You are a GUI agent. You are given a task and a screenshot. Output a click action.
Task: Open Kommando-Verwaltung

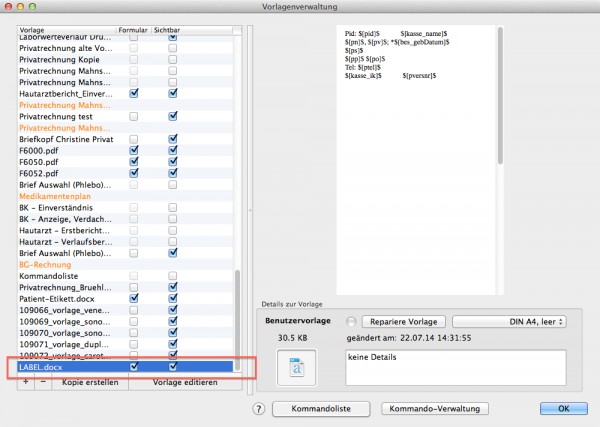[435, 409]
